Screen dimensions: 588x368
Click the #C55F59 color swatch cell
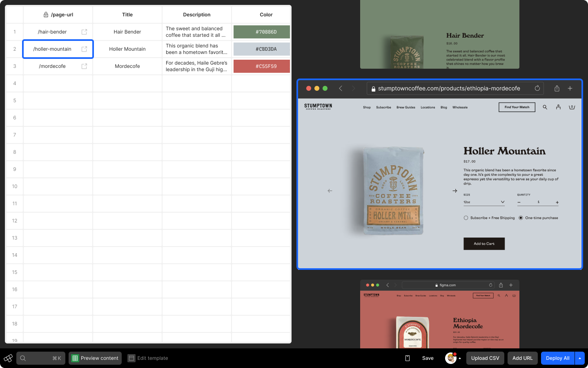(x=262, y=66)
